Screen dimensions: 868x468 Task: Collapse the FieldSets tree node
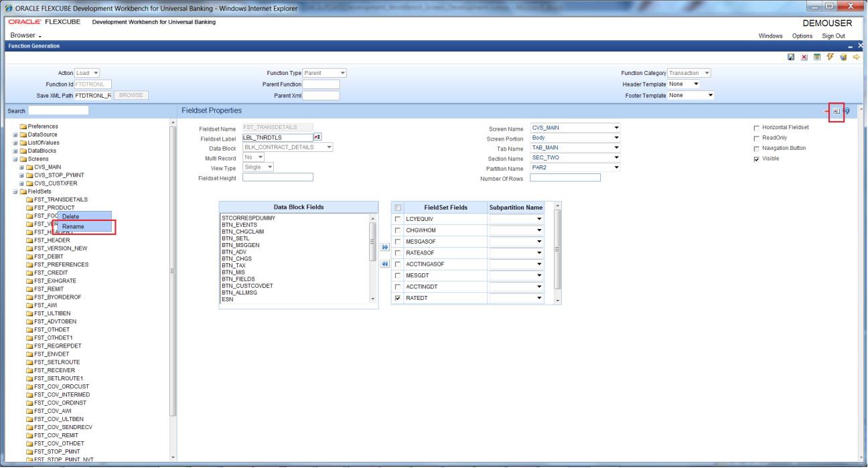(x=15, y=191)
